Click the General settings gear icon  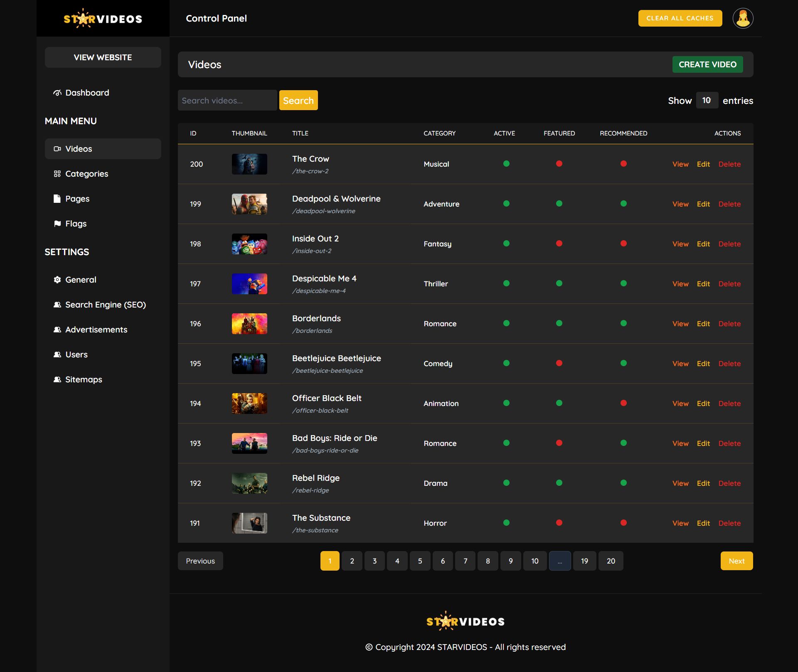pos(57,280)
